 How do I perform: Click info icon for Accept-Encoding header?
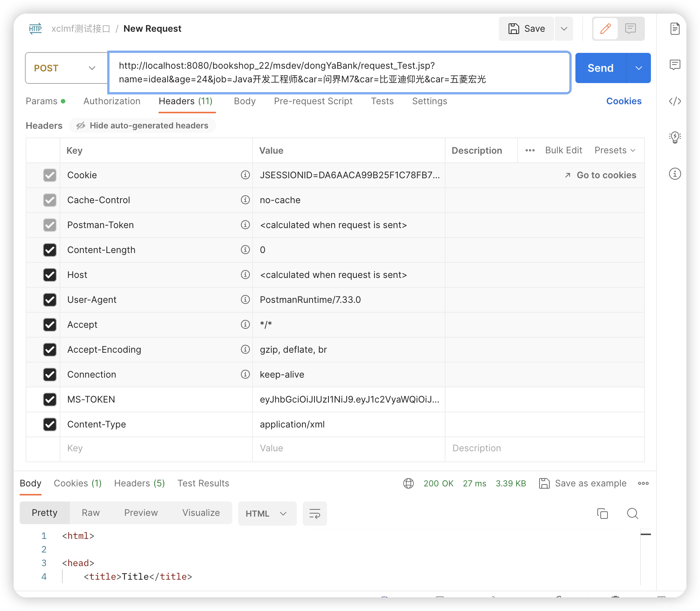click(245, 349)
